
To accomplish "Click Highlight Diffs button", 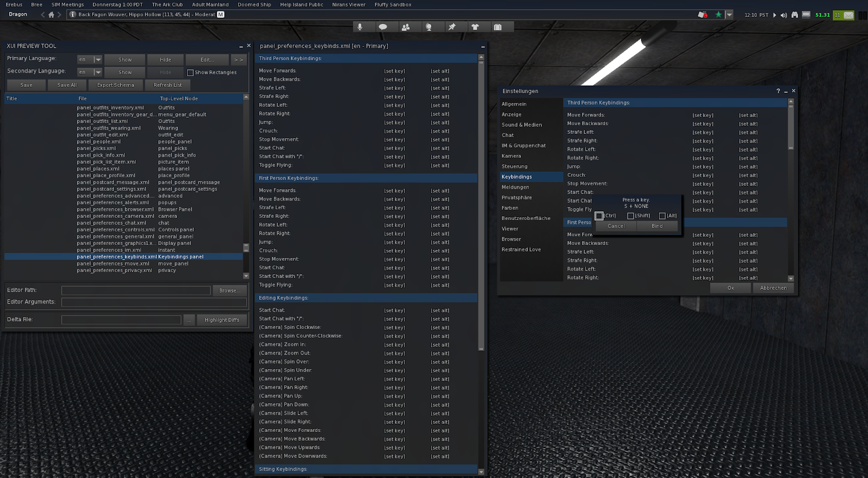I will 222,320.
